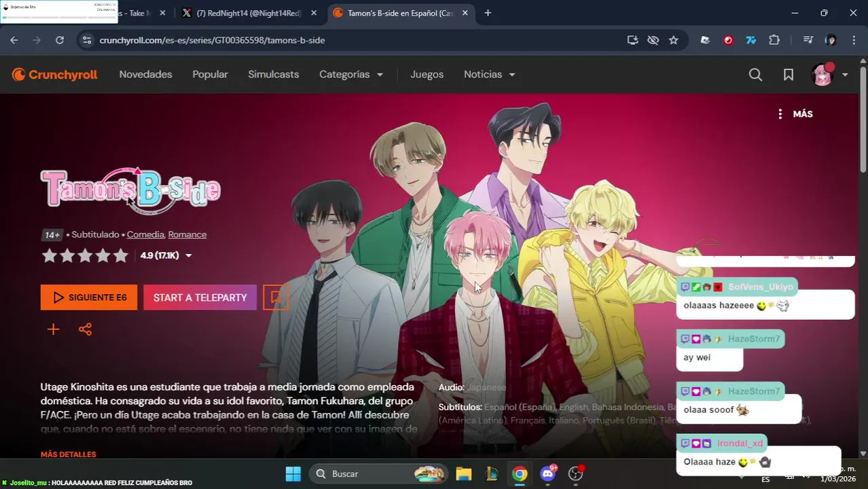Expand the Categorías dropdown

coord(351,75)
